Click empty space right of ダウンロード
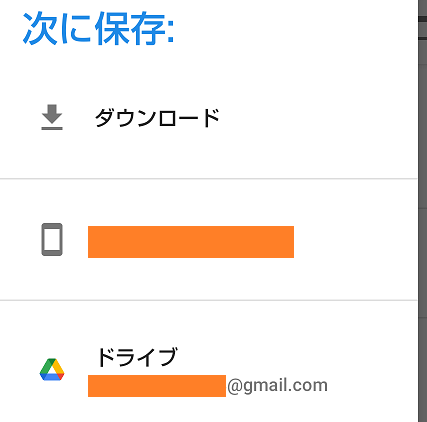This screenshot has width=427, height=422. point(317,118)
